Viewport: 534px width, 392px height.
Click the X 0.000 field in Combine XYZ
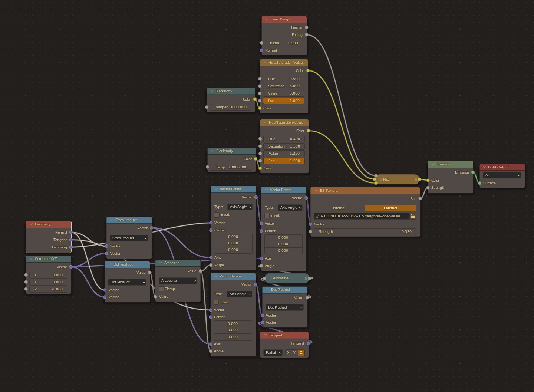[x=48, y=275]
